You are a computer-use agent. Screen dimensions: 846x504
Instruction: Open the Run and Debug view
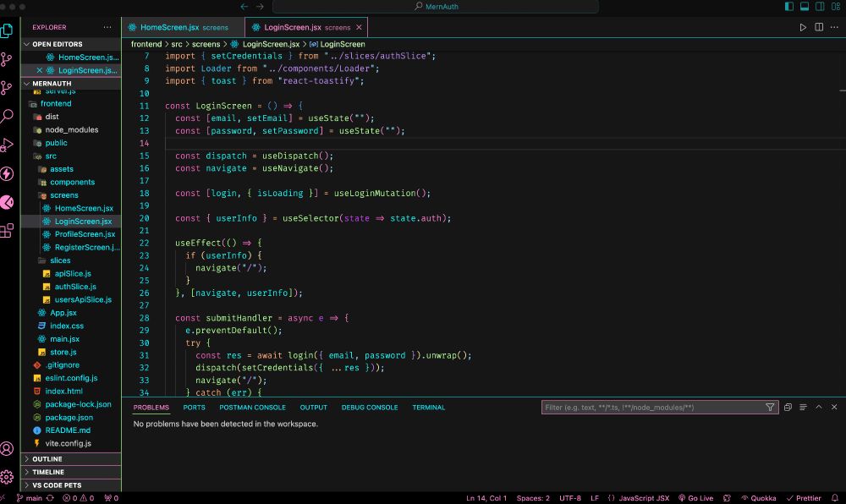click(7, 145)
